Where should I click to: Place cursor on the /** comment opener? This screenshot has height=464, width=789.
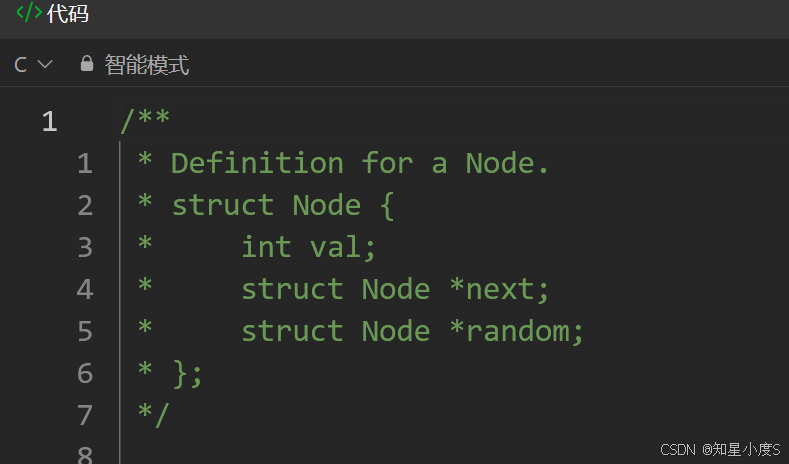[145, 121]
